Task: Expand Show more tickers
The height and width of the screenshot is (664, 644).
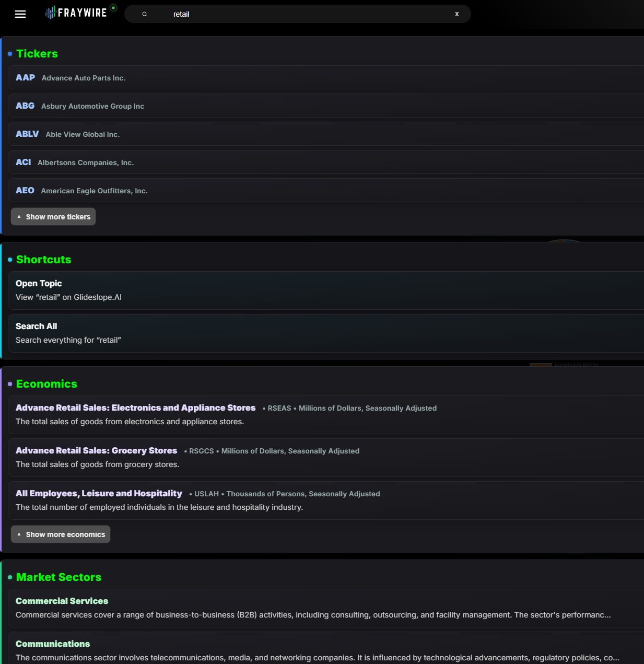Action: [x=53, y=217]
